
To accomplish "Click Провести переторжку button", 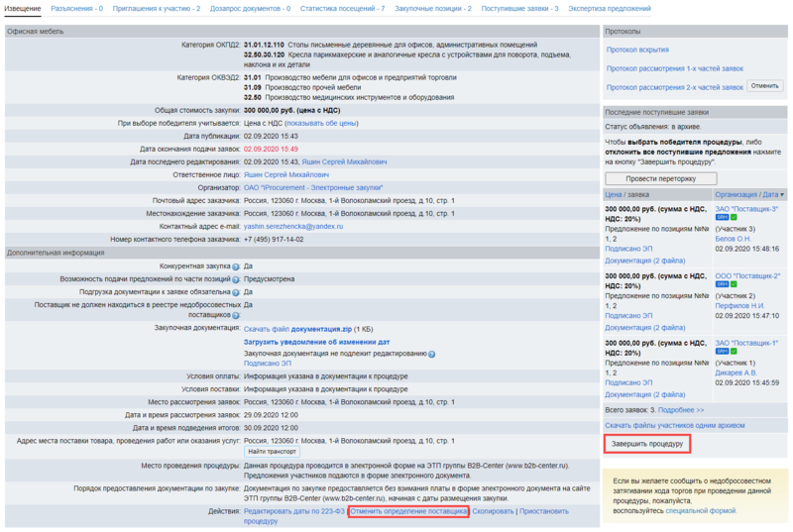I will tap(661, 178).
